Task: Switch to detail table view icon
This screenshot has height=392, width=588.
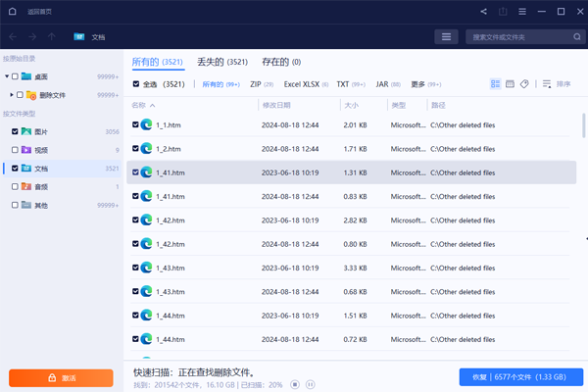Action: (510, 84)
